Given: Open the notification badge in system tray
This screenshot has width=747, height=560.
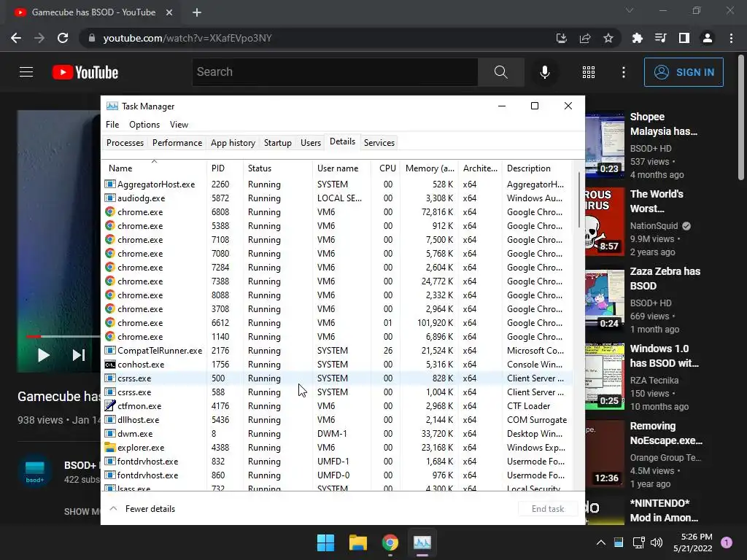Looking at the screenshot, I should pos(727,542).
